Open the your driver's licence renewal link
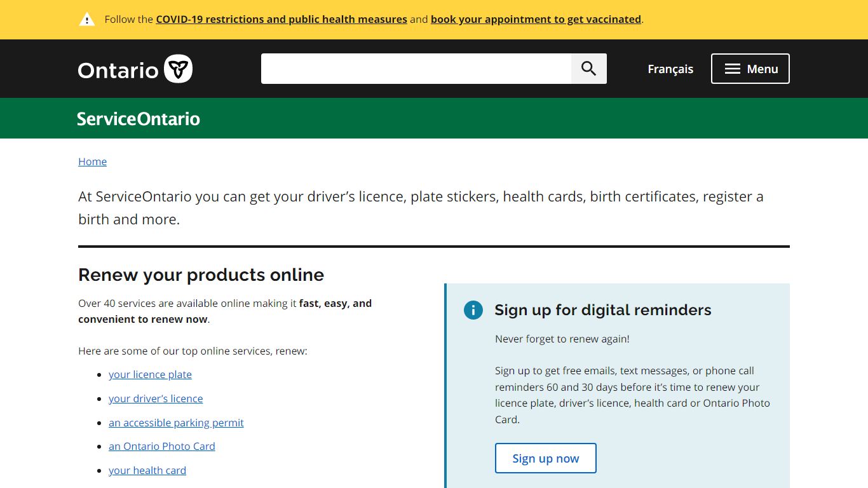This screenshot has height=488, width=868. (156, 398)
